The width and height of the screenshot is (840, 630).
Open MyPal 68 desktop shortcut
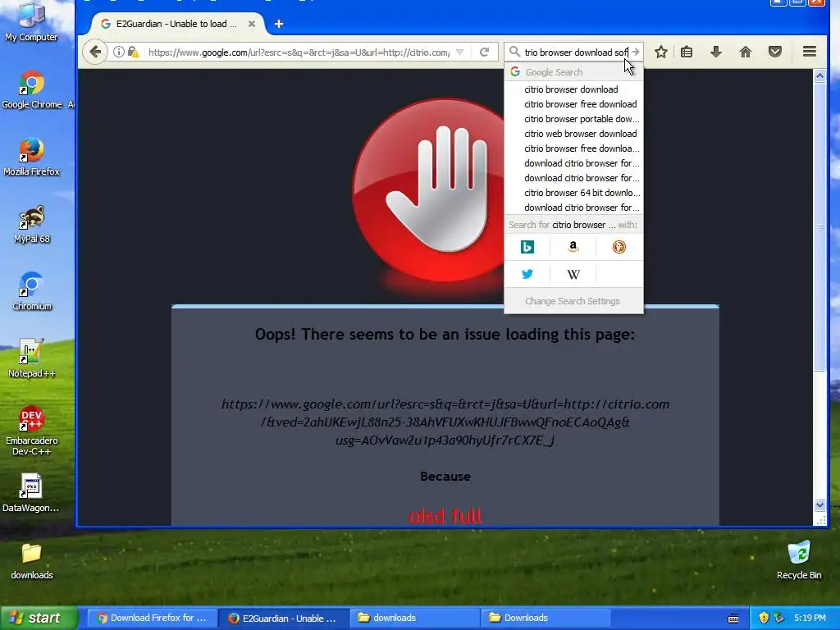tap(32, 225)
